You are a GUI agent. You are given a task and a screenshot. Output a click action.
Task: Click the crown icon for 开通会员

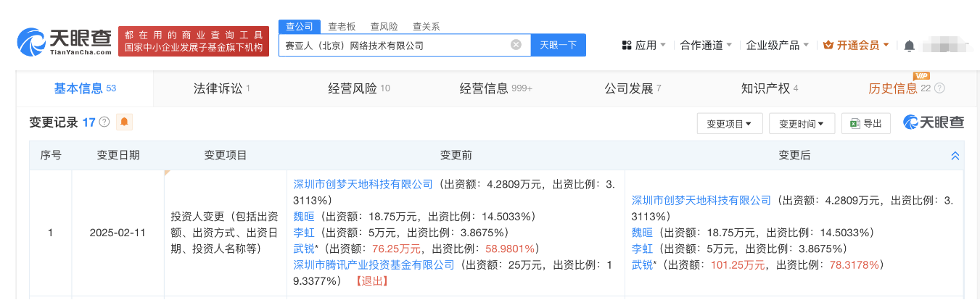828,45
